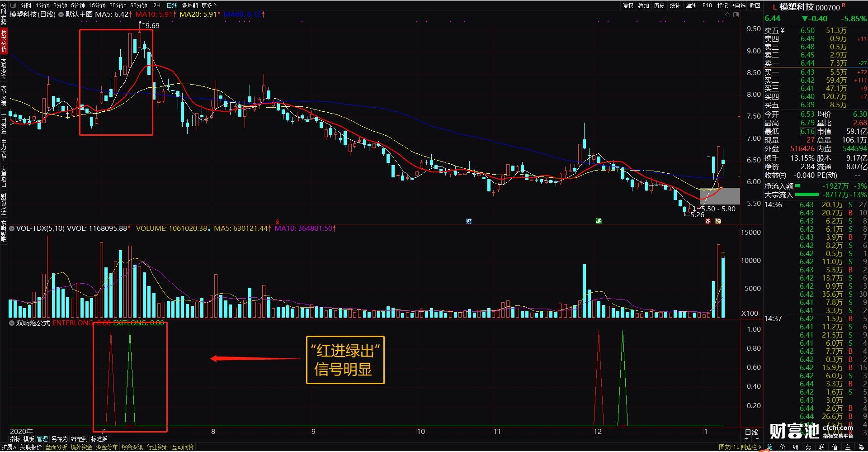This screenshot has width=868, height=452.
Task: Click the X100 volume unit label
Action: 750,313
